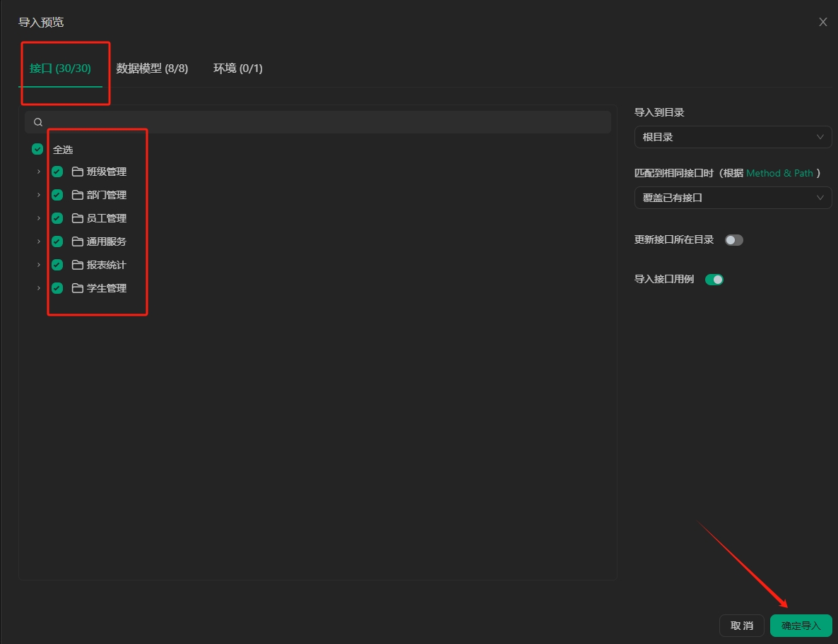
Task: Uncheck the 全选 checkbox
Action: 37,149
